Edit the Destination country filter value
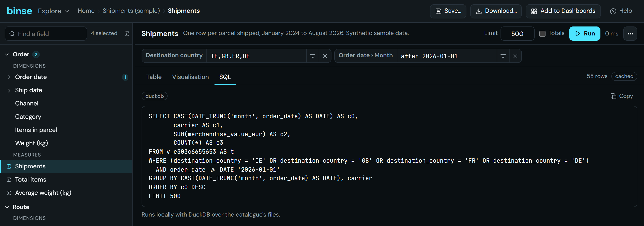Screen dimensions: 644x226 point(256,56)
